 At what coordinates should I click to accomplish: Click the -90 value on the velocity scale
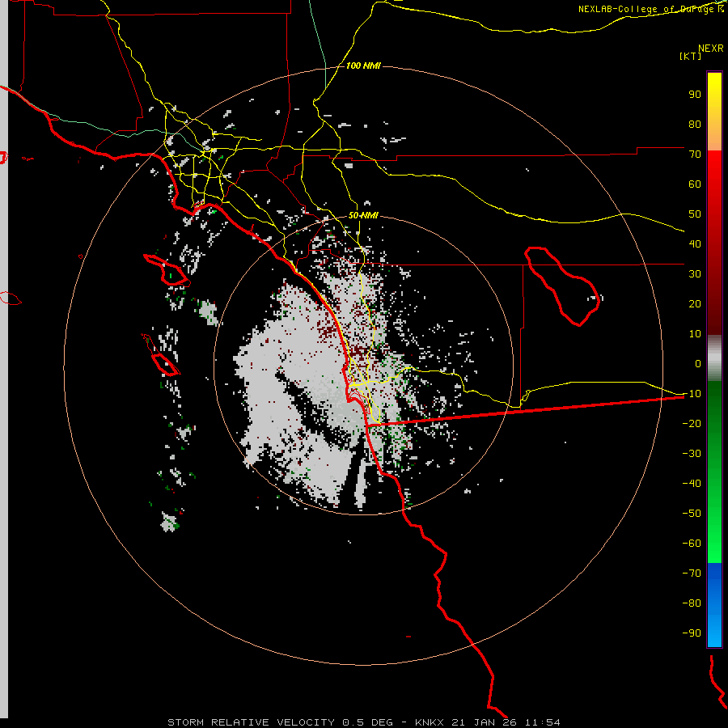tap(692, 633)
